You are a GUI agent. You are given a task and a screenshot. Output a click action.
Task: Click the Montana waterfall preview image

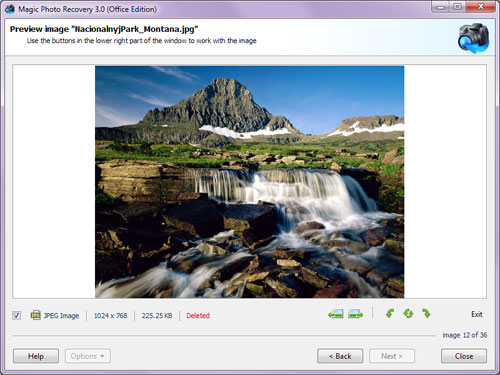click(250, 182)
